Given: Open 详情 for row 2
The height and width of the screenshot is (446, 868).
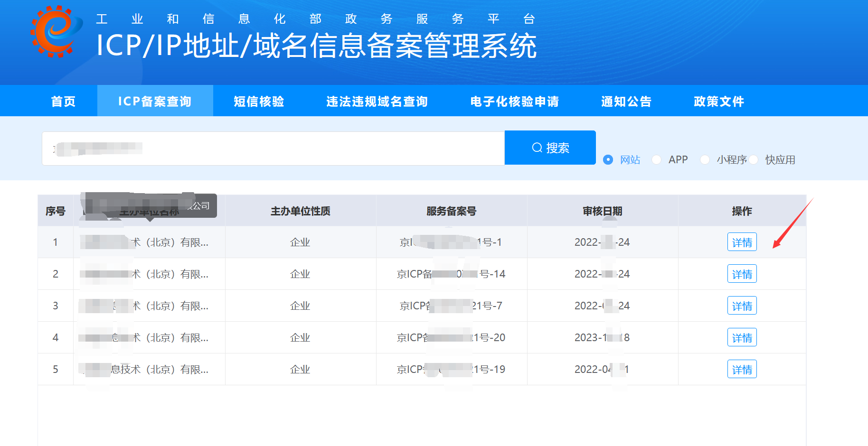Looking at the screenshot, I should pyautogui.click(x=742, y=274).
